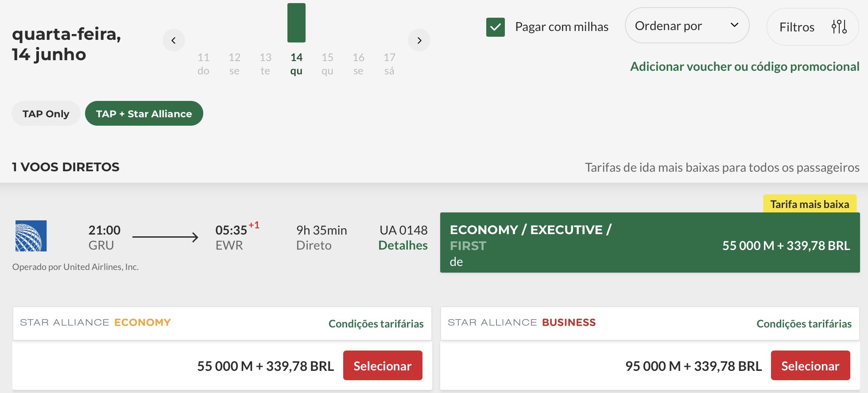Select TAP + Star Alliance option

(x=144, y=114)
